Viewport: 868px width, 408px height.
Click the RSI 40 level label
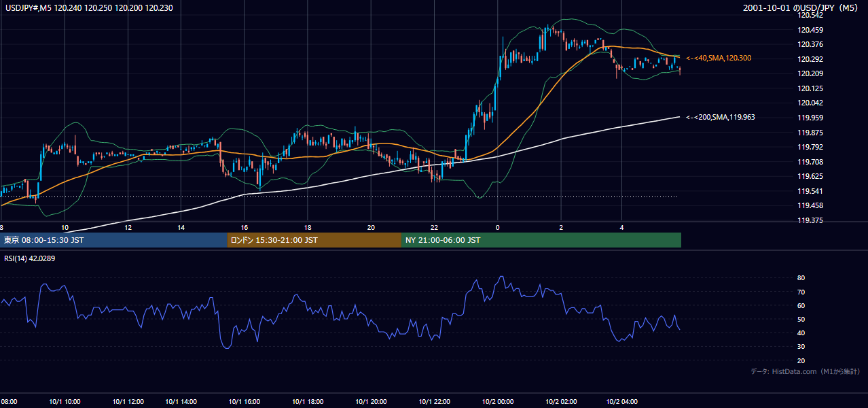(801, 333)
